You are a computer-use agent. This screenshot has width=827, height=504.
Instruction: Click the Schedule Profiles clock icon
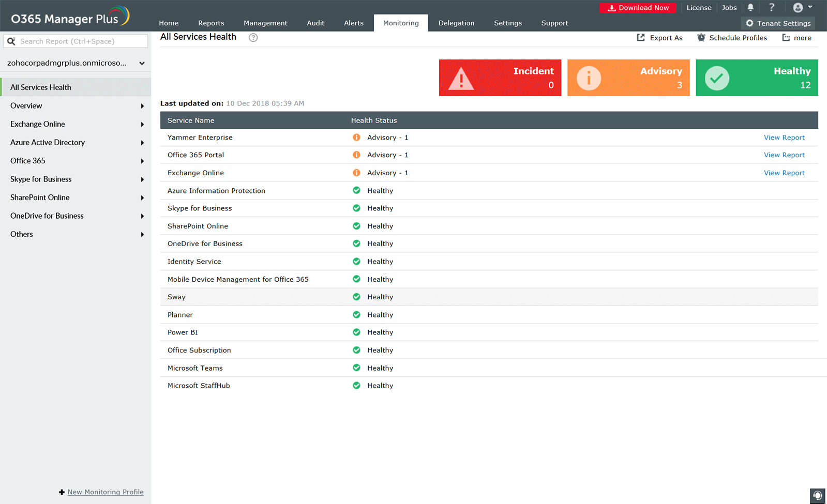click(701, 37)
